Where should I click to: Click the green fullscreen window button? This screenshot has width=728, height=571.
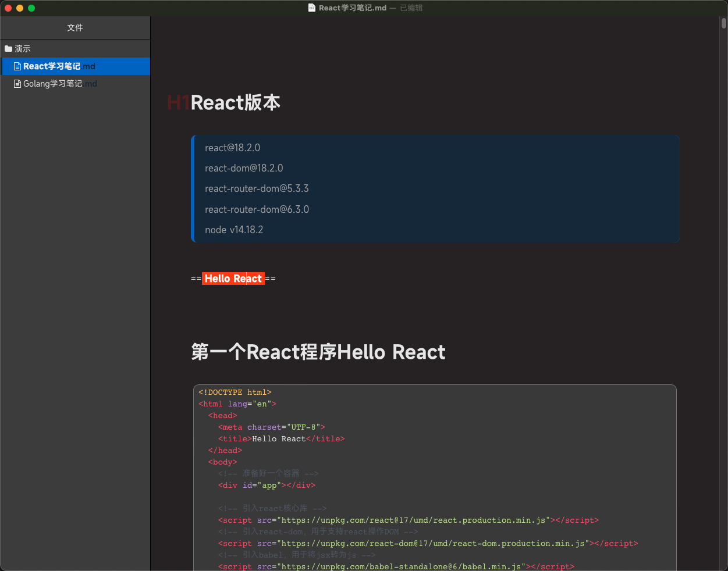31,8
